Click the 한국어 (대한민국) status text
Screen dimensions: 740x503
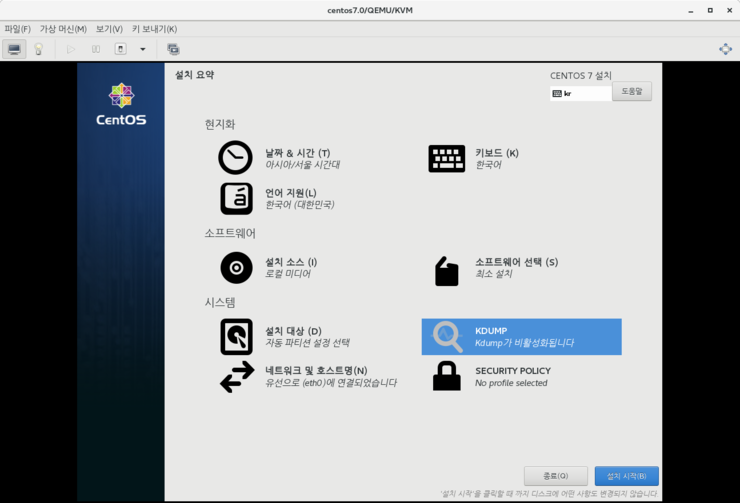(300, 204)
